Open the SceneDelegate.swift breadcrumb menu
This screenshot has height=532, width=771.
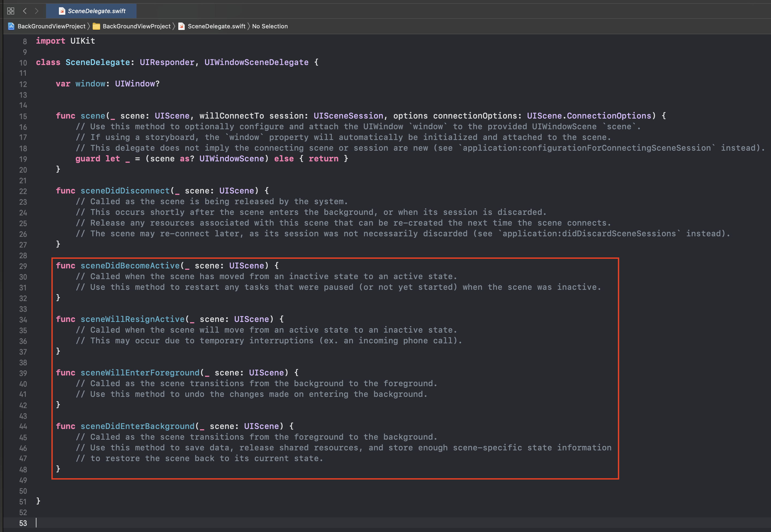(216, 26)
